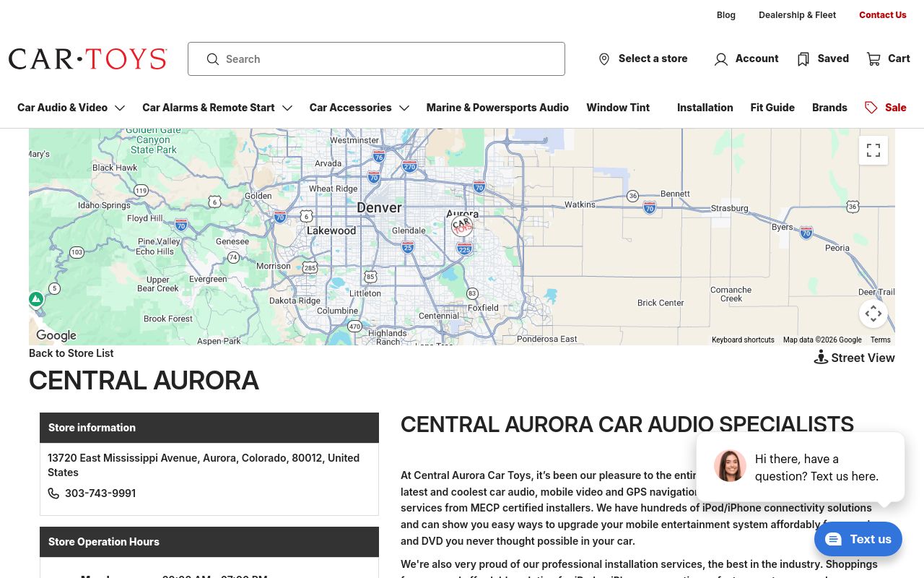Image resolution: width=924 pixels, height=578 pixels.
Task: Click the chat bubble icon in Text us
Action: coord(834,539)
